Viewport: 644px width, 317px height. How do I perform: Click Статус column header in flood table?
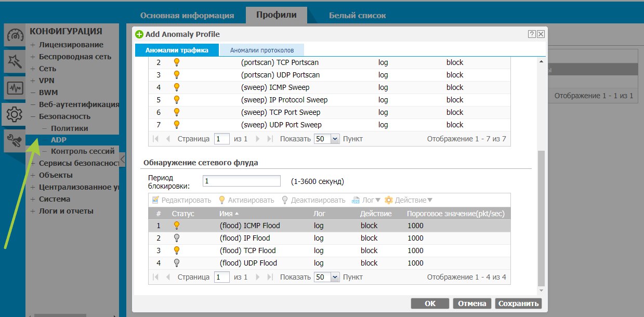point(183,214)
